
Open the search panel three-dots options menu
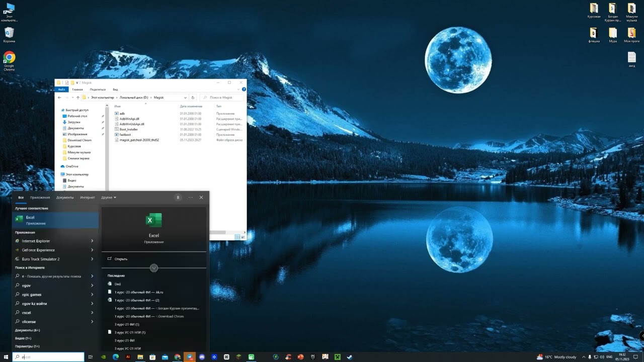tap(191, 198)
